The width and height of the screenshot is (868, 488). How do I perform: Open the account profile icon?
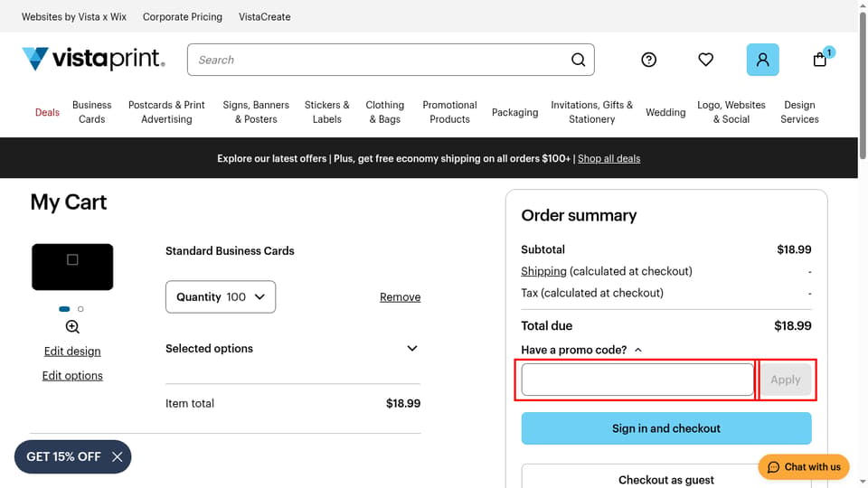pyautogui.click(x=762, y=60)
